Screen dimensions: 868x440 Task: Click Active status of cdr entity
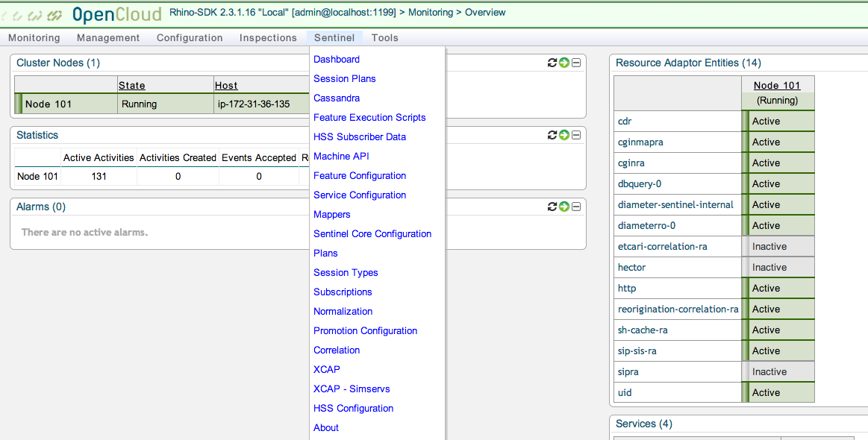click(766, 122)
